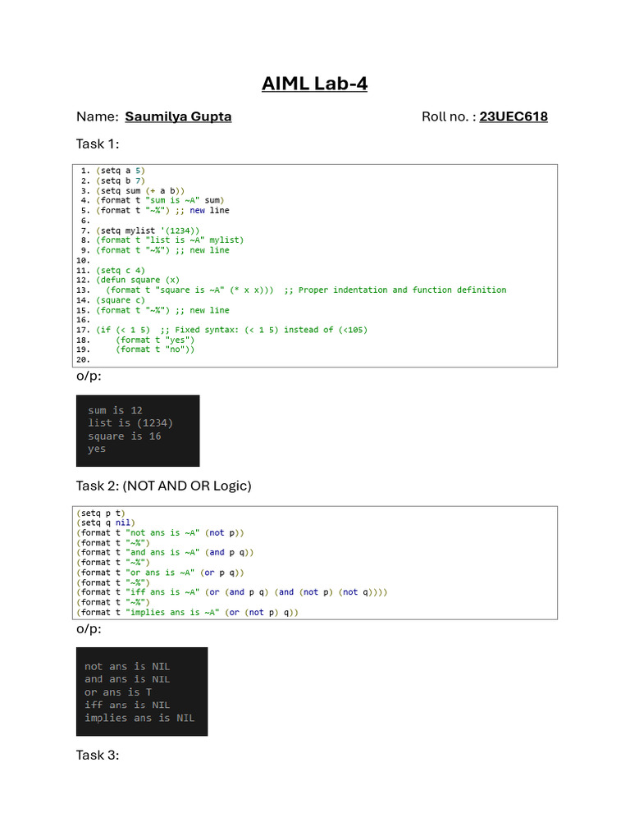Click the "implies ans is NIL" output line
This screenshot has width=630, height=840.
click(x=139, y=719)
